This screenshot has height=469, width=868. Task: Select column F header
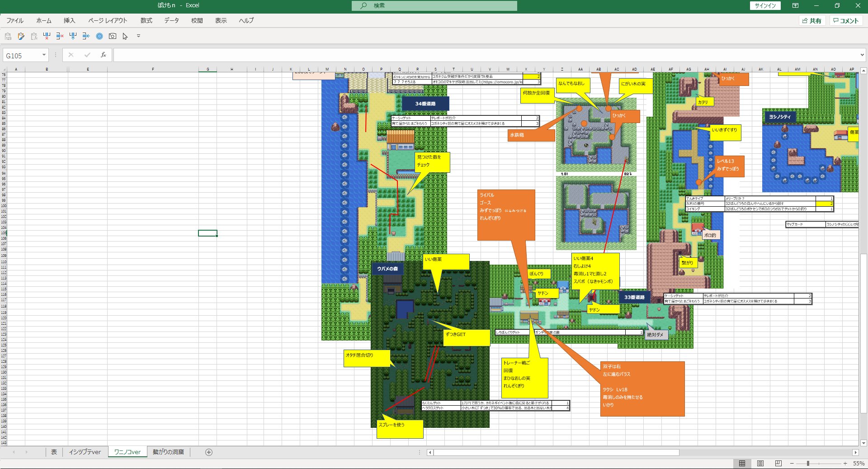[153, 69]
